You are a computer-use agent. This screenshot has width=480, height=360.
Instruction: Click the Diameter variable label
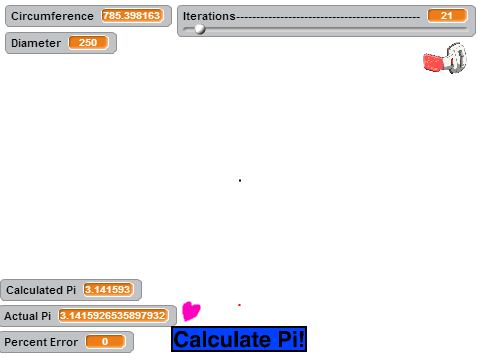point(36,43)
